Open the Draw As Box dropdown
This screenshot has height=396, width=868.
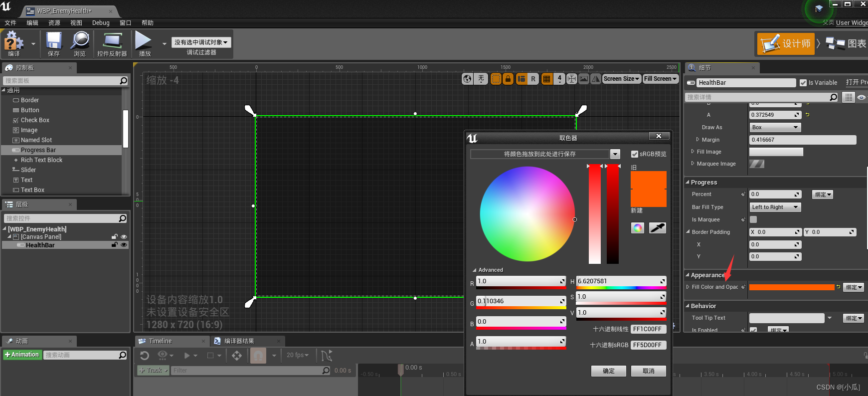pyautogui.click(x=775, y=127)
